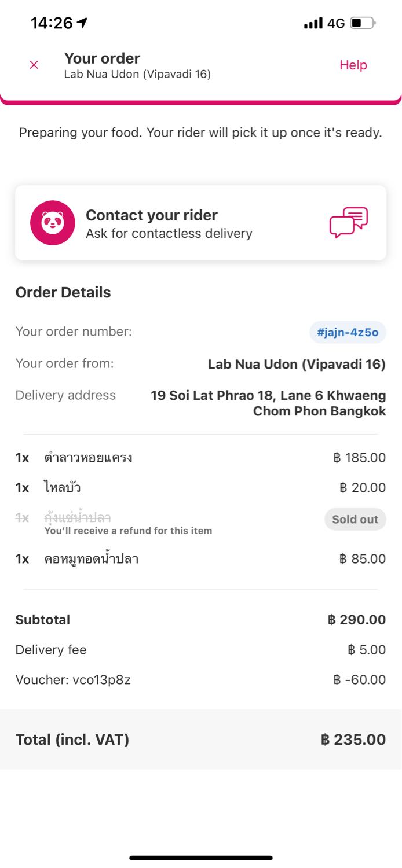Tap the foodpanda panda logo icon
Viewport: 402px width, 868px height.
(53, 223)
